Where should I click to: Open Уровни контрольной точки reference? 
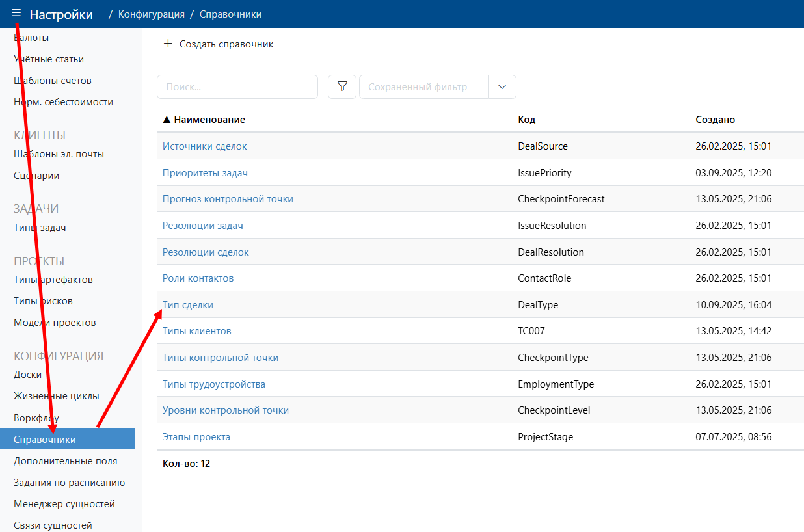click(x=226, y=410)
